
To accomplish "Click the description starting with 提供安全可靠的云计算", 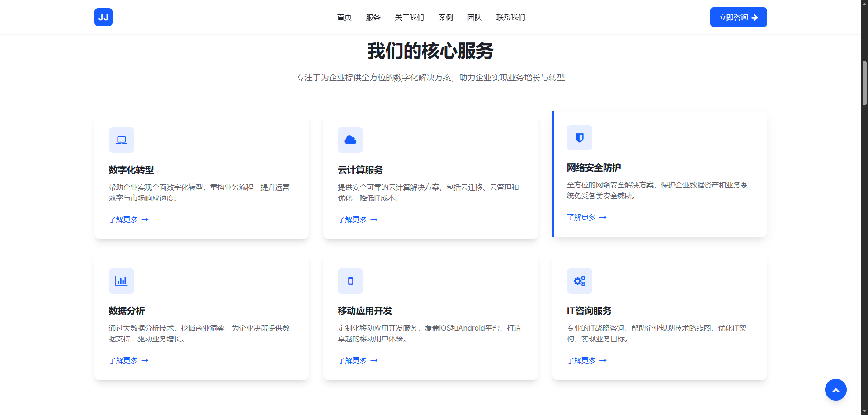I will pos(428,192).
